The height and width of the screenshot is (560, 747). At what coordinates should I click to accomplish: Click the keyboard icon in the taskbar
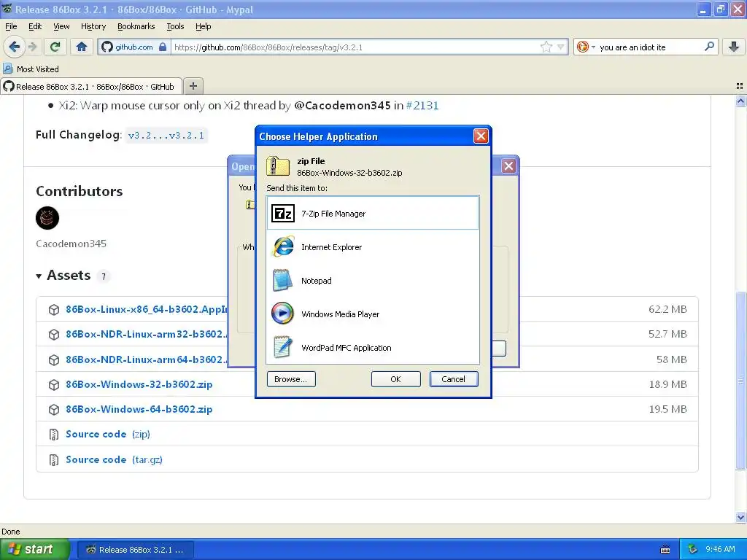pyautogui.click(x=665, y=550)
